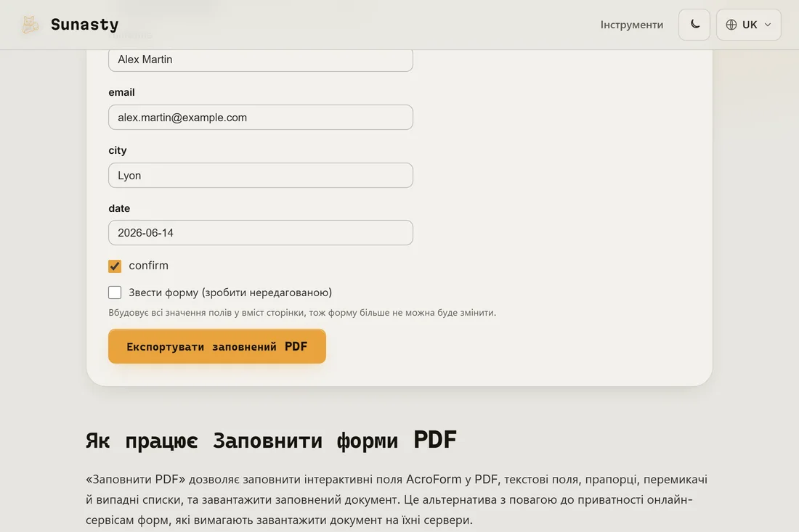Image resolution: width=799 pixels, height=532 pixels.
Task: Uncheck the confirm checkbox
Action: [x=115, y=266]
